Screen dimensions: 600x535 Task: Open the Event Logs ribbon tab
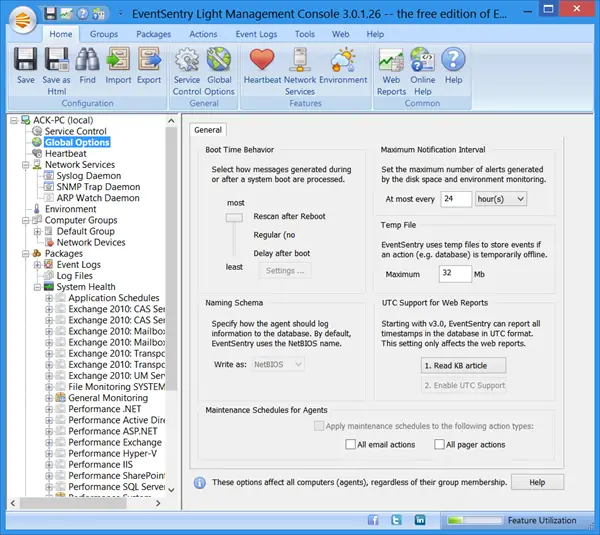[256, 34]
